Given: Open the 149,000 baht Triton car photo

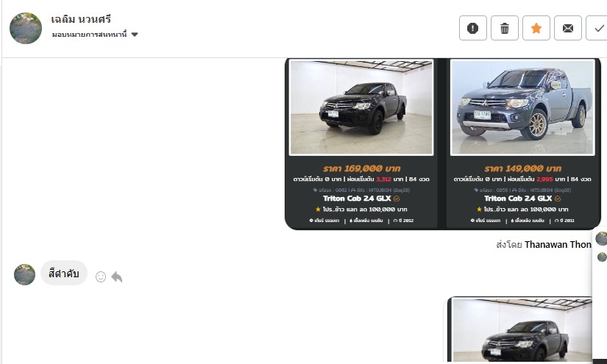Looking at the screenshot, I should pos(522,107).
